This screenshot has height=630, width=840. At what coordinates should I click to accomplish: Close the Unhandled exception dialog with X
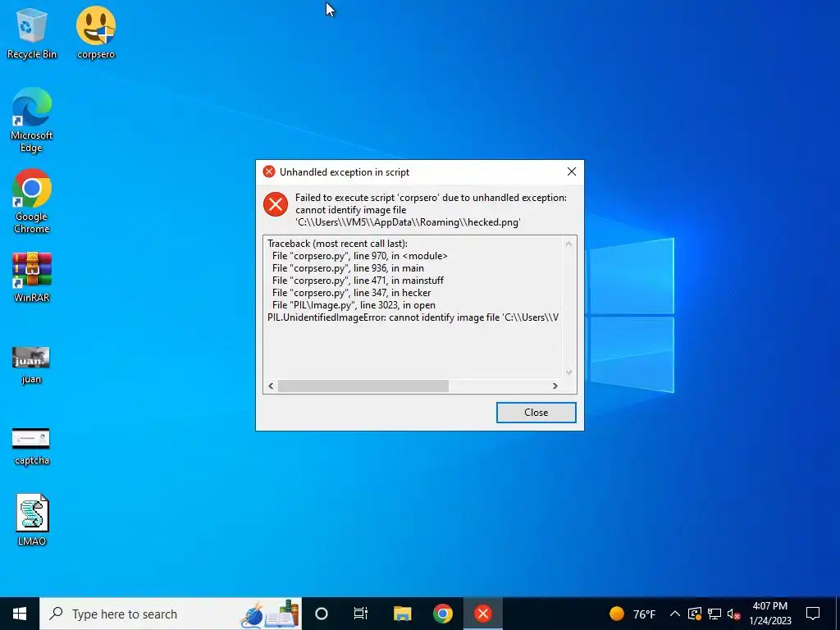pyautogui.click(x=572, y=171)
